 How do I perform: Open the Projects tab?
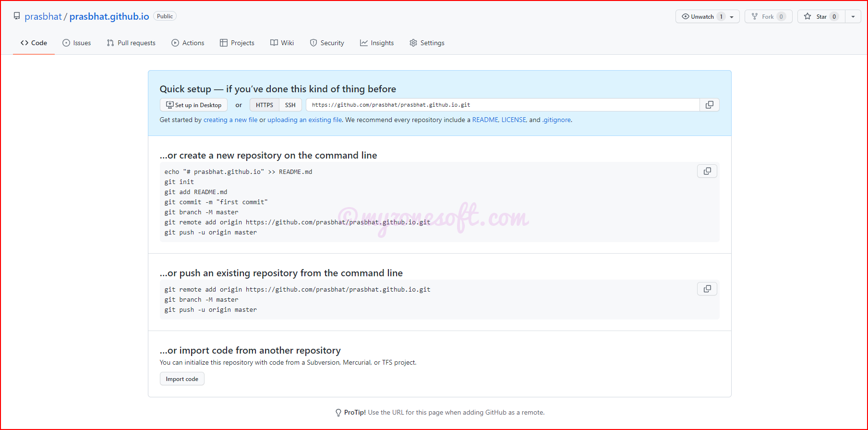[237, 43]
